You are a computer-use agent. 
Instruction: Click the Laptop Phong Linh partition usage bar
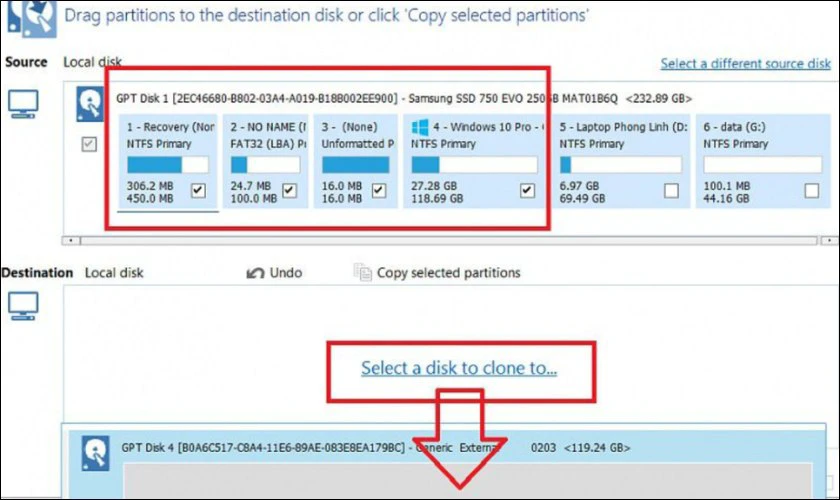(x=621, y=165)
